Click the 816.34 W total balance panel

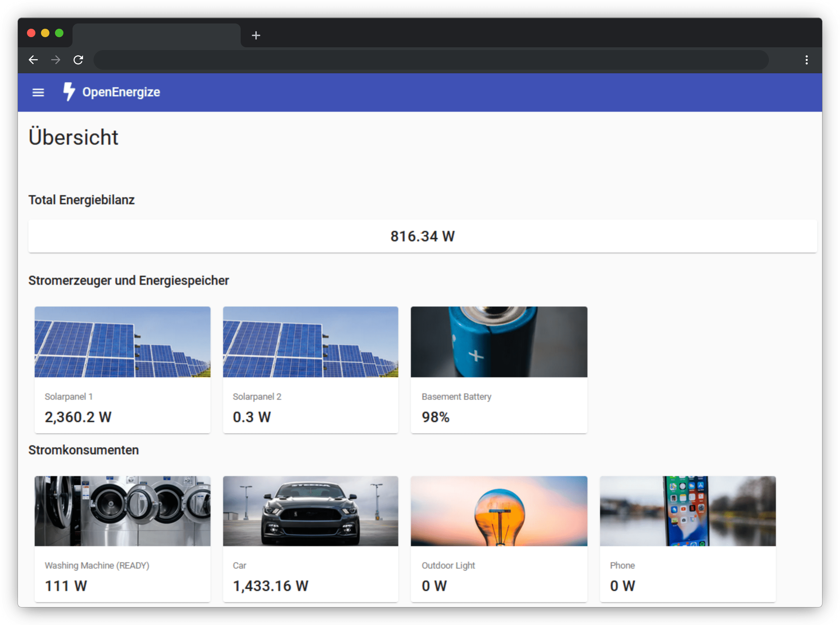[422, 236]
